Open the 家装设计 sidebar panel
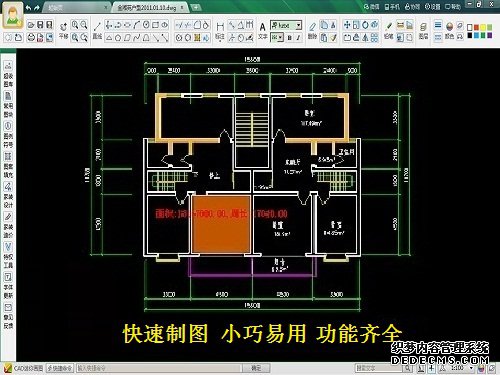Screen dimensions: 500x375 pos(8,195)
